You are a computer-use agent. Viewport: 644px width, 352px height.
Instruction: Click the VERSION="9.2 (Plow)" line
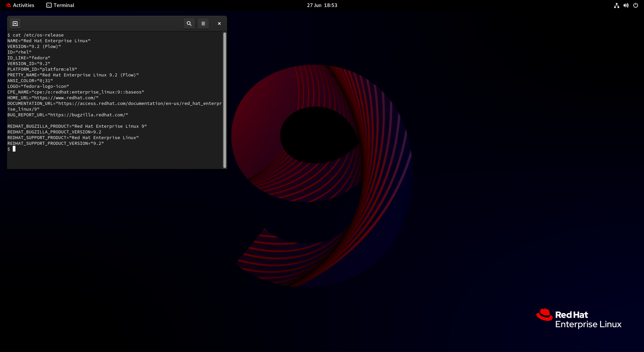point(34,46)
